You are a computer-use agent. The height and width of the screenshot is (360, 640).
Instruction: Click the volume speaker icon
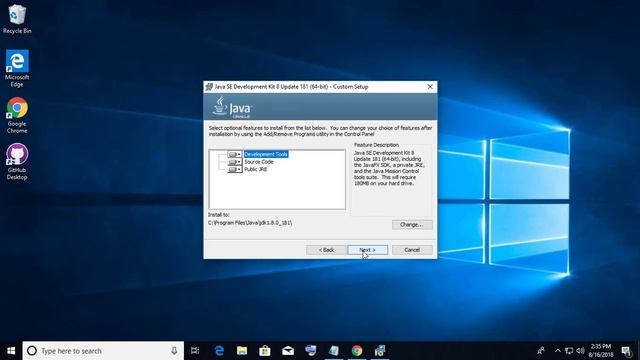(x=580, y=351)
